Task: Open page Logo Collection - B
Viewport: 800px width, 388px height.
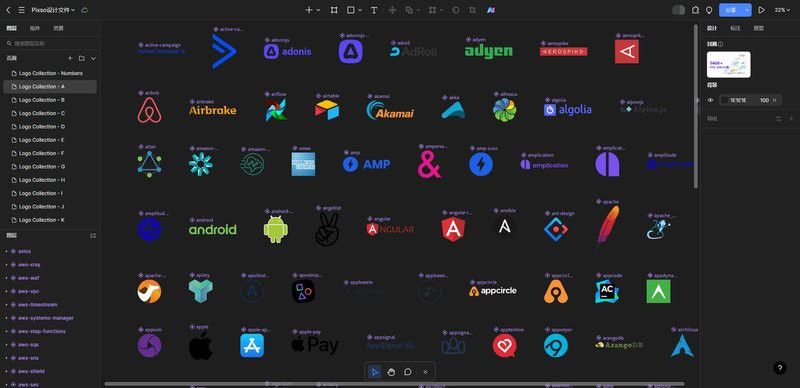Action: click(50, 100)
